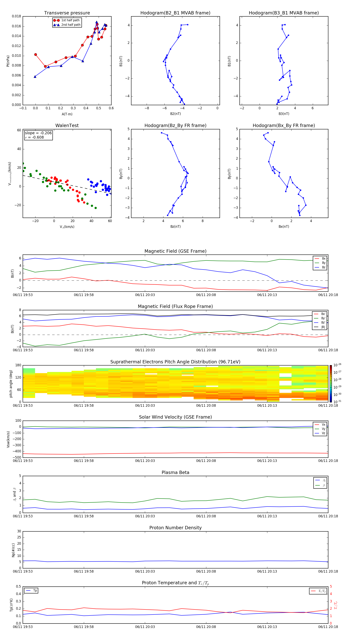
Task: Select the 'Hodogram(B2_B1 MVAB frame)' title
Action: point(175,13)
